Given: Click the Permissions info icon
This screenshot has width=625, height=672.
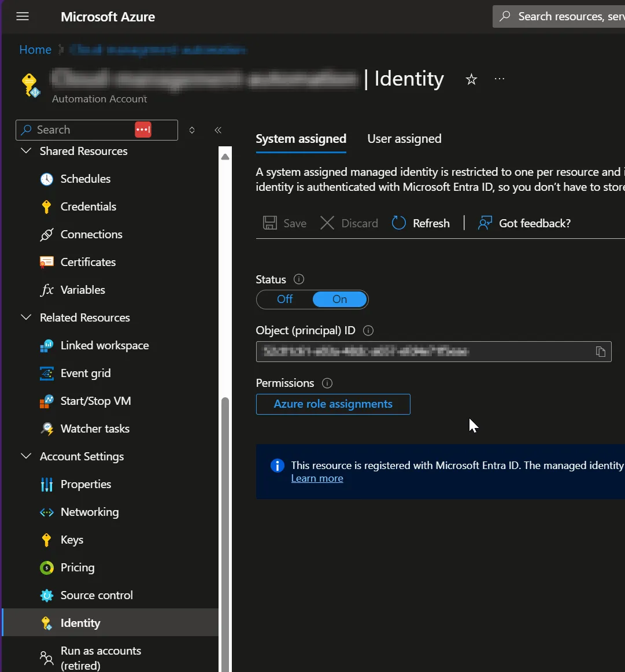Looking at the screenshot, I should point(327,383).
